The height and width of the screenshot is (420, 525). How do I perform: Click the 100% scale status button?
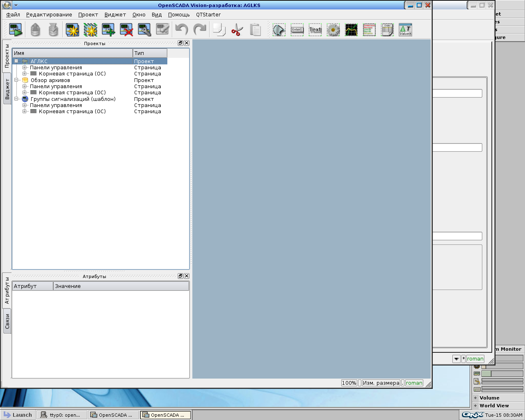point(349,383)
